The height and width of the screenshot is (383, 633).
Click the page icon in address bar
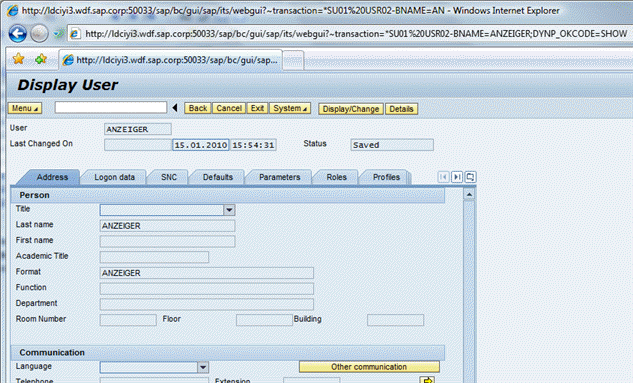75,34
